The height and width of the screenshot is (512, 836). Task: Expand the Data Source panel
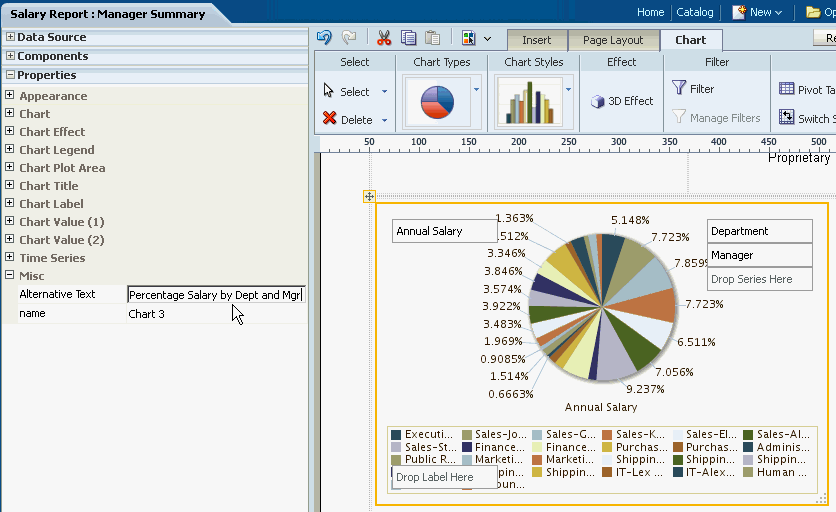point(10,37)
